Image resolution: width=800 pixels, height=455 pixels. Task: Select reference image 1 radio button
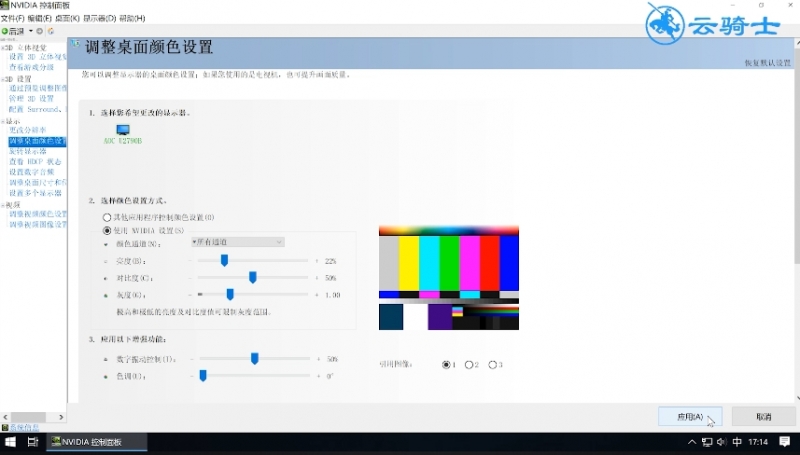[446, 365]
